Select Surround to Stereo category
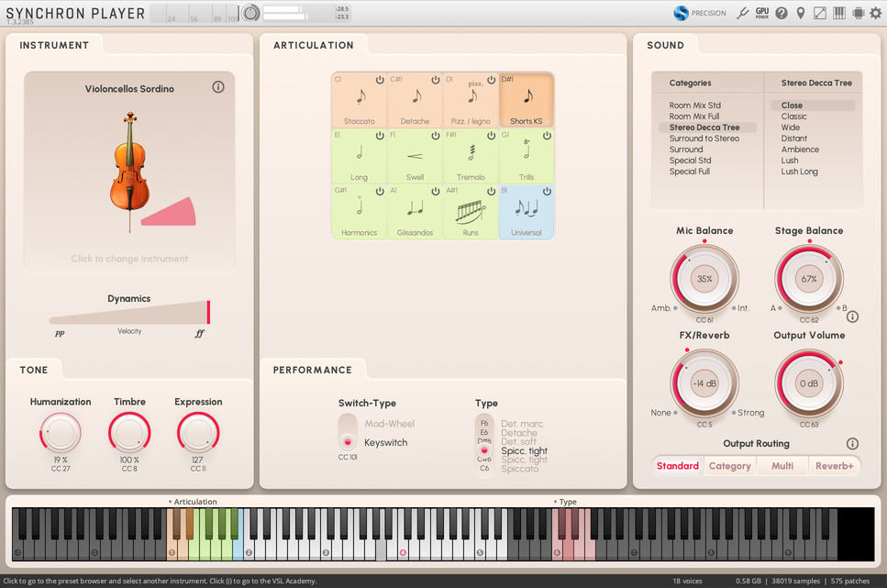 coord(704,139)
